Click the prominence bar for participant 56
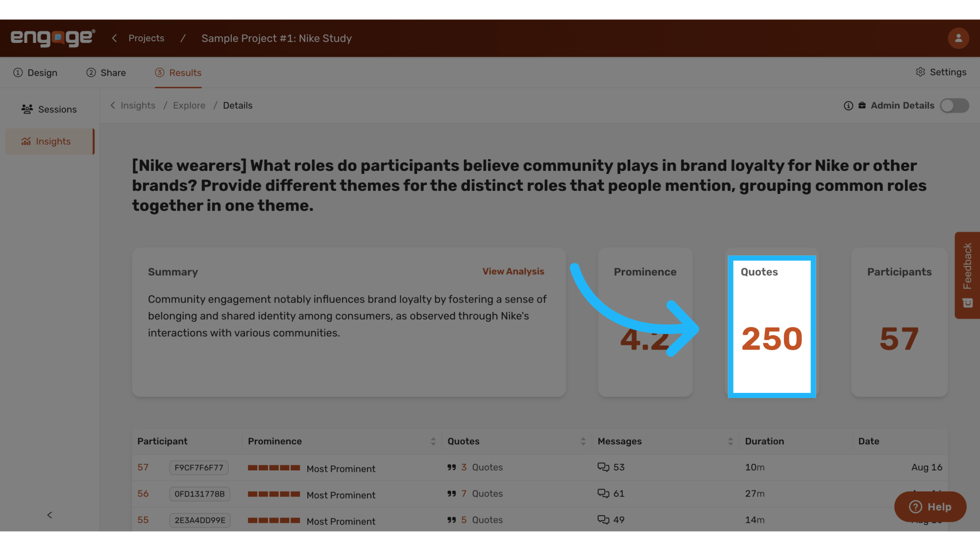This screenshot has height=551, width=980. pos(274,494)
